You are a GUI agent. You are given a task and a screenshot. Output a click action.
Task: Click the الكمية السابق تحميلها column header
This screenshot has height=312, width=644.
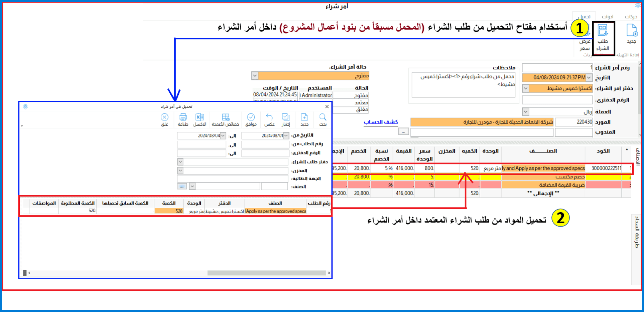point(125,203)
